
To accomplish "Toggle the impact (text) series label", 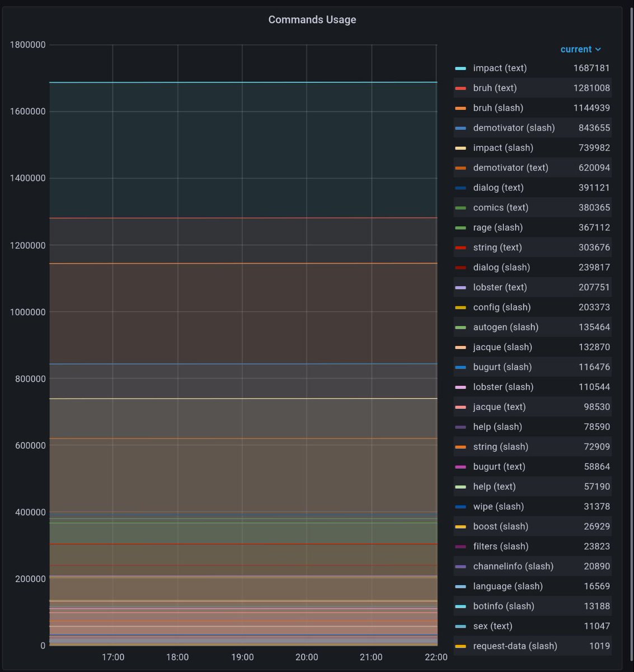I will coord(500,68).
